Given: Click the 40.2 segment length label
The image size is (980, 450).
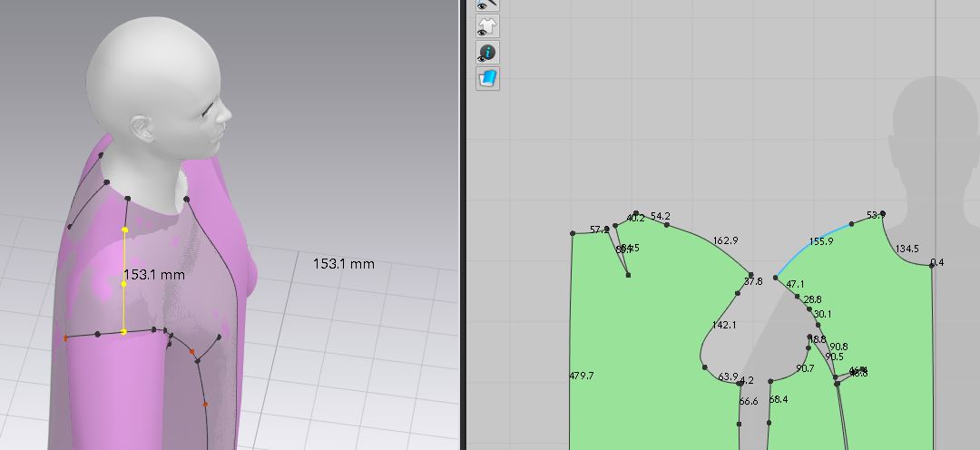Looking at the screenshot, I should click(635, 218).
